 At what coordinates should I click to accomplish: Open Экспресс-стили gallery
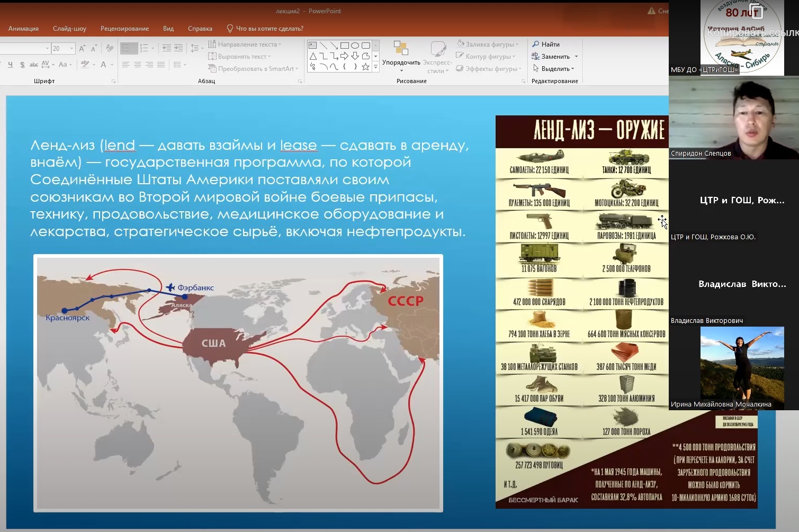[x=437, y=57]
